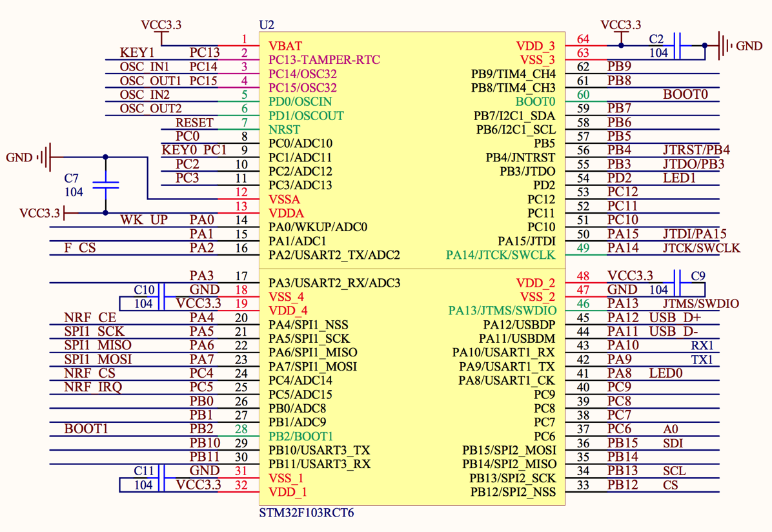Select the PA5/SPI1_SCK pin label

tap(309, 338)
